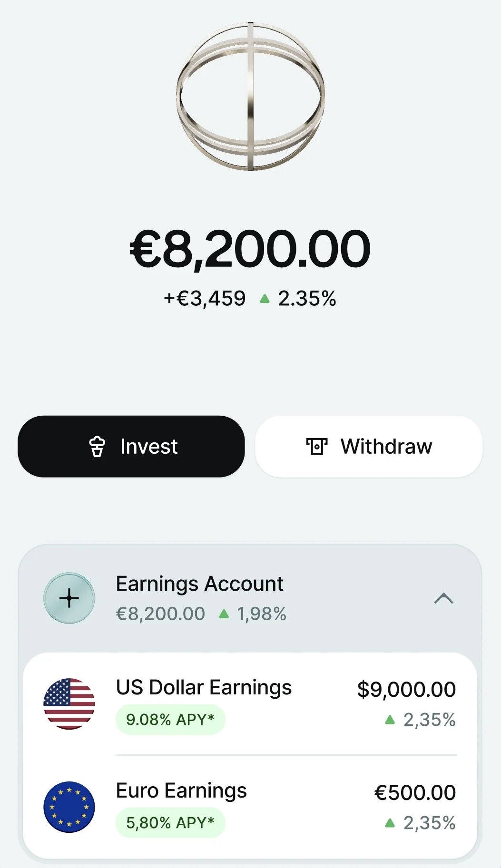Click the Earnings Account header title
Screen dimensions: 501x868
point(199,584)
